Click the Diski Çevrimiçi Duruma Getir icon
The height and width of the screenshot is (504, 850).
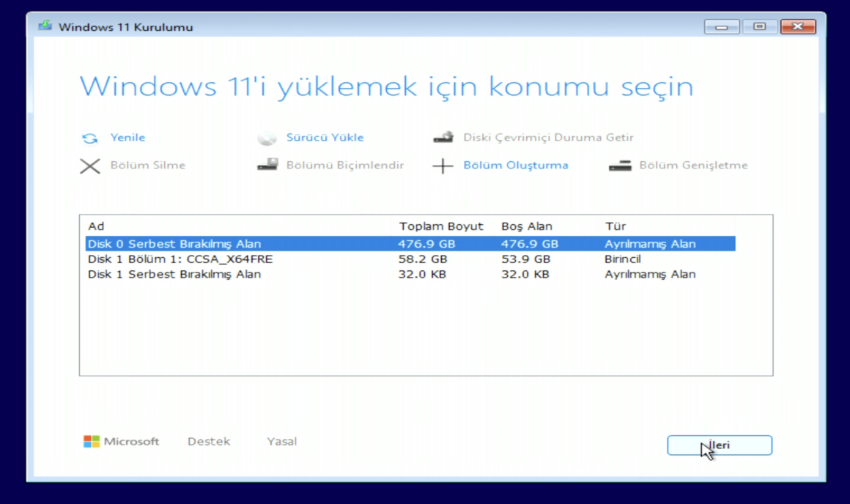(x=443, y=137)
